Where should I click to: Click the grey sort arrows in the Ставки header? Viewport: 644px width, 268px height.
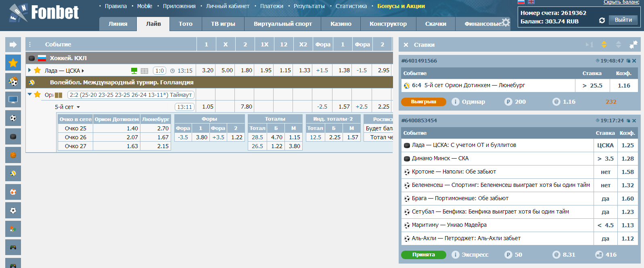point(618,44)
